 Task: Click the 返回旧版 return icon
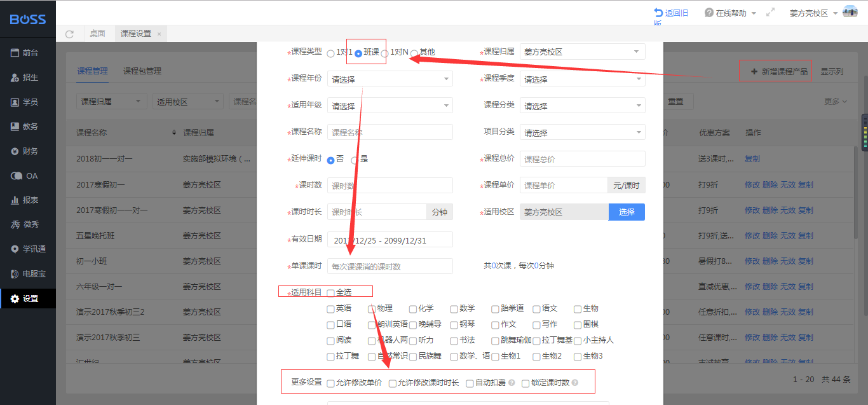[x=658, y=13]
